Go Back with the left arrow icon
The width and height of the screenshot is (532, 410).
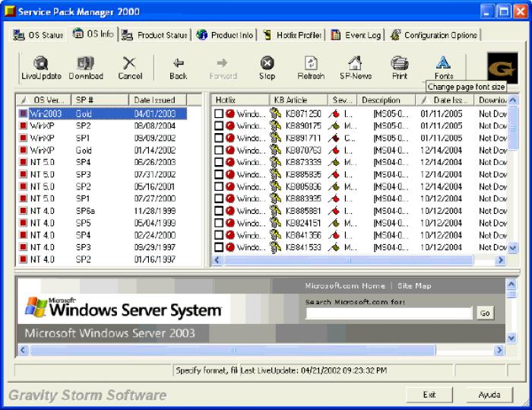point(179,63)
